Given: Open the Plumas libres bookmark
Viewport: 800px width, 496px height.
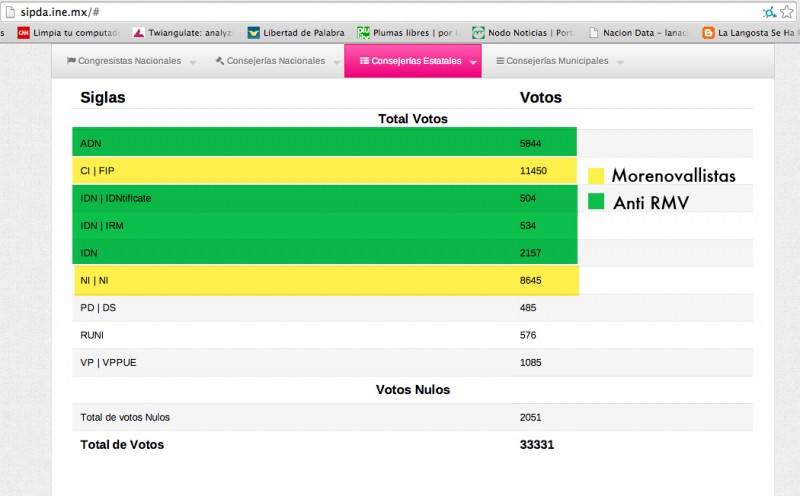Looking at the screenshot, I should 408,33.
